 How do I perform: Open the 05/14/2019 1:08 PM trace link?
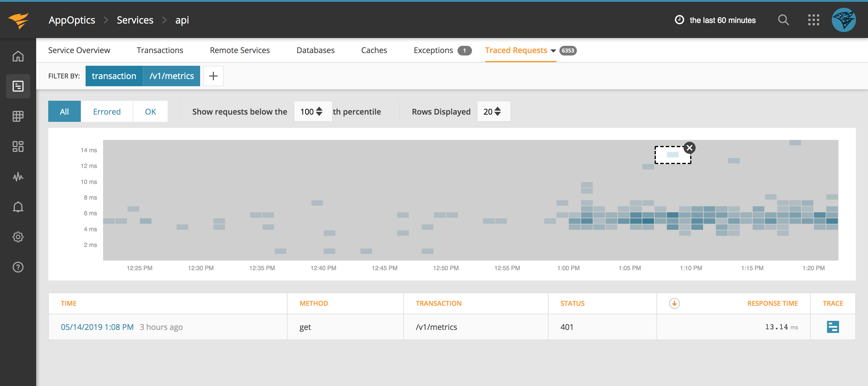click(97, 327)
